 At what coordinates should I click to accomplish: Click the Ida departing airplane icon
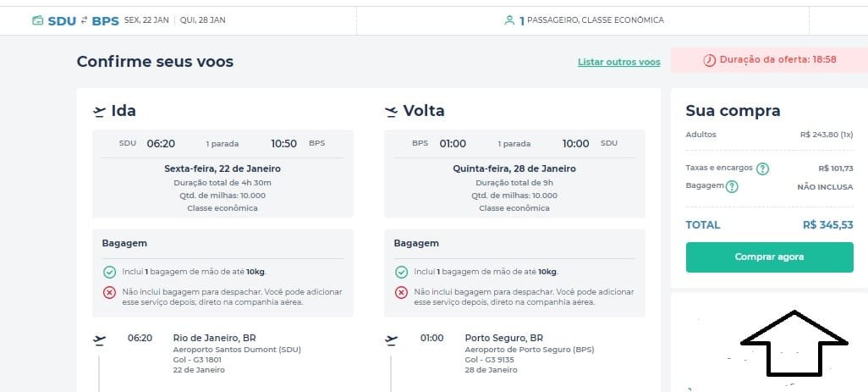point(99,112)
